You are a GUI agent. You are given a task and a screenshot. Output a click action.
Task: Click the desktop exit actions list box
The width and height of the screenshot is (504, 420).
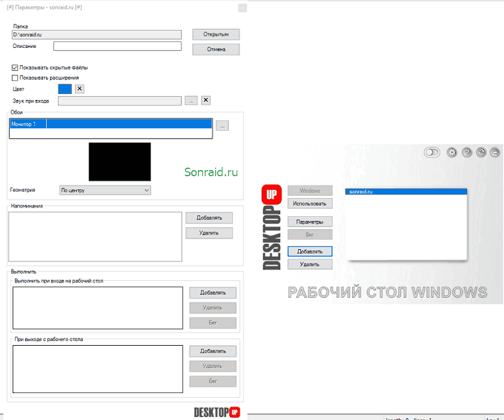98,369
